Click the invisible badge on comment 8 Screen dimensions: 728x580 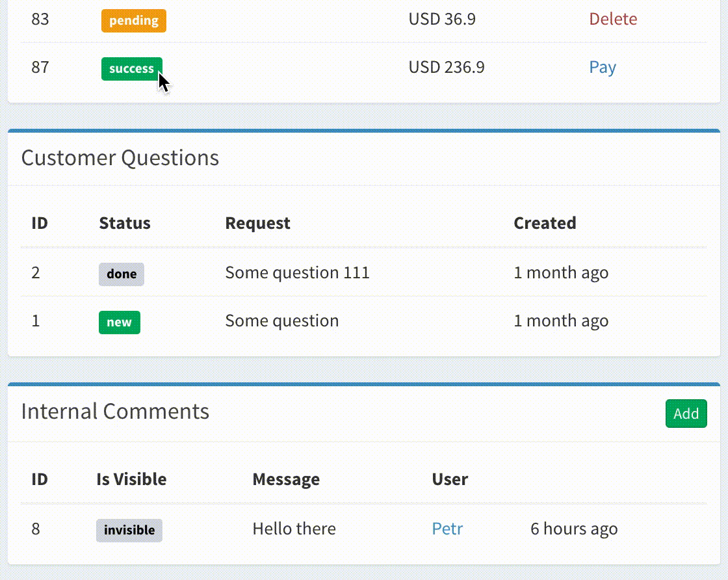click(x=129, y=531)
